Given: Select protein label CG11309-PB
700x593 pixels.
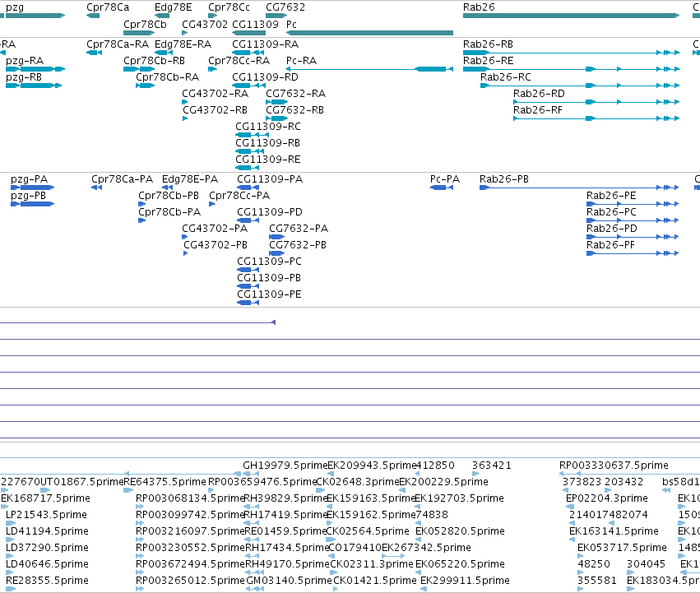Looking at the screenshot, I should (x=269, y=279).
